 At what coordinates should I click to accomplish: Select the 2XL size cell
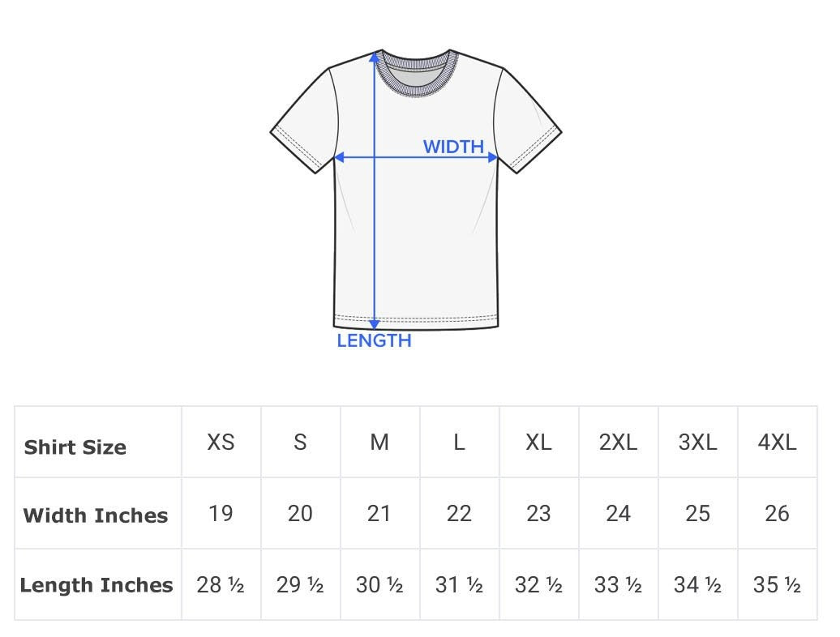click(618, 442)
